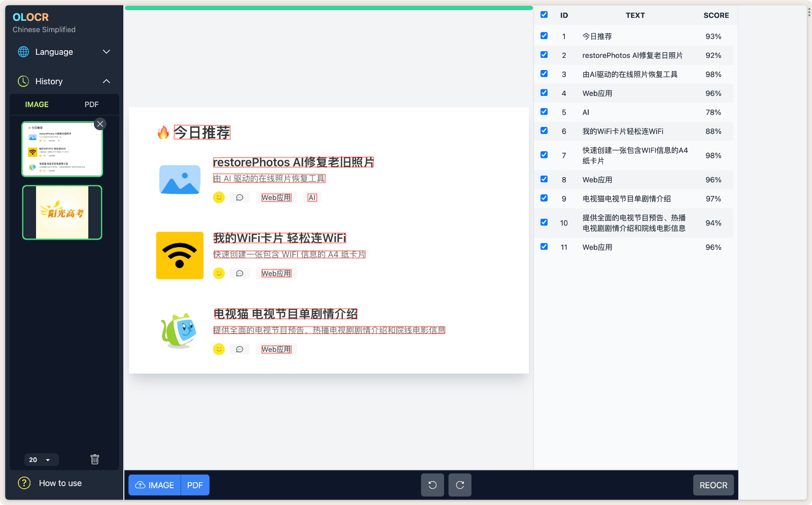Collapse the History section
812x505 pixels.
pos(107,81)
